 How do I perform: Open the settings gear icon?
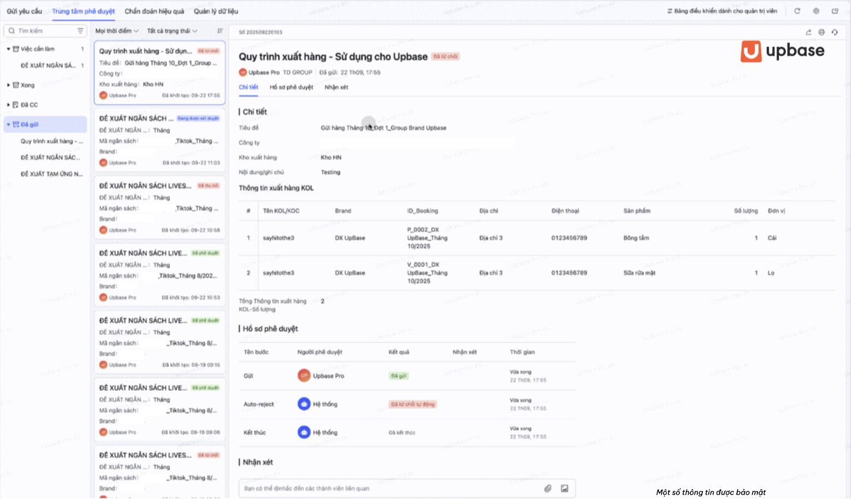(x=816, y=11)
